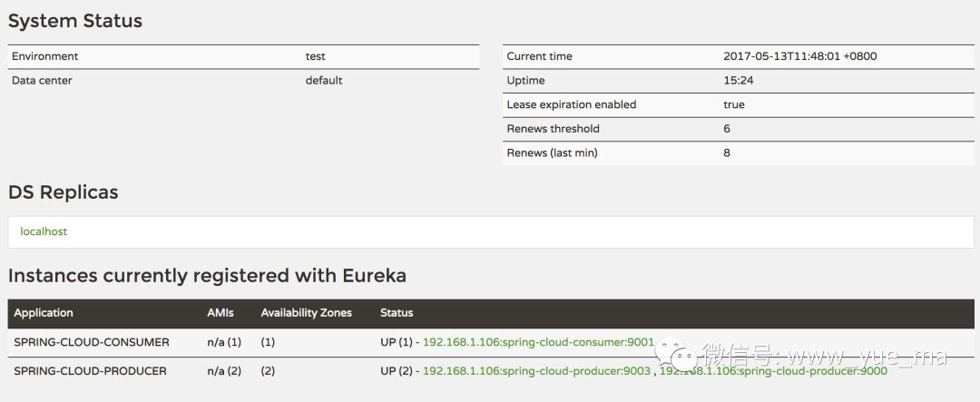Select 'UP (1)' status in the consumer row
Viewport: 980px width, 402px height.
coord(397,342)
